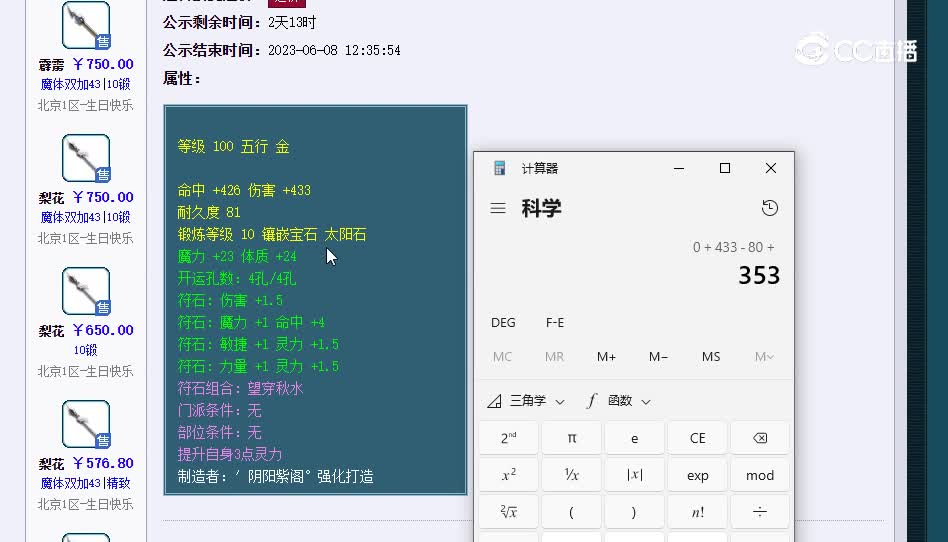This screenshot has width=948, height=542.
Task: Click 魔体双加43|10锻 under 霹雳
Action: 85,84
